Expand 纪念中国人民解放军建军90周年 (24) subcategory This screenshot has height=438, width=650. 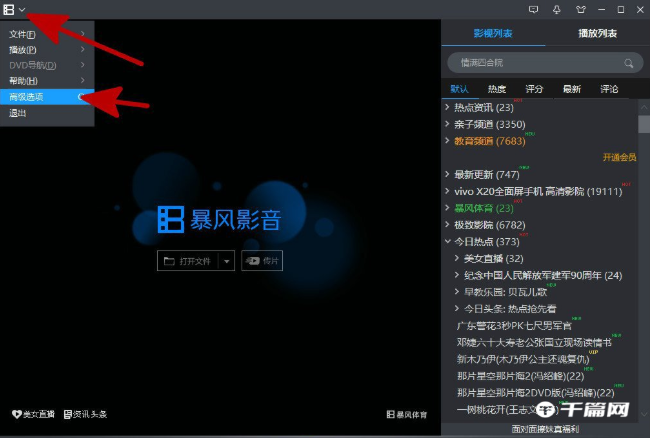[456, 275]
